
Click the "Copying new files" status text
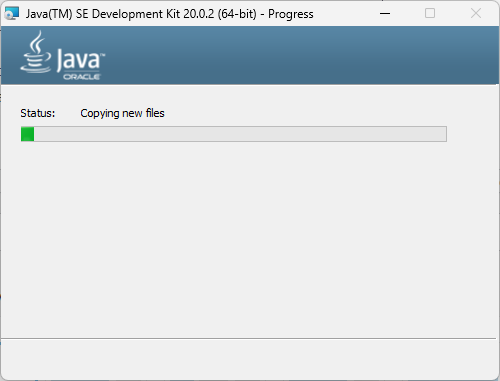click(x=122, y=113)
